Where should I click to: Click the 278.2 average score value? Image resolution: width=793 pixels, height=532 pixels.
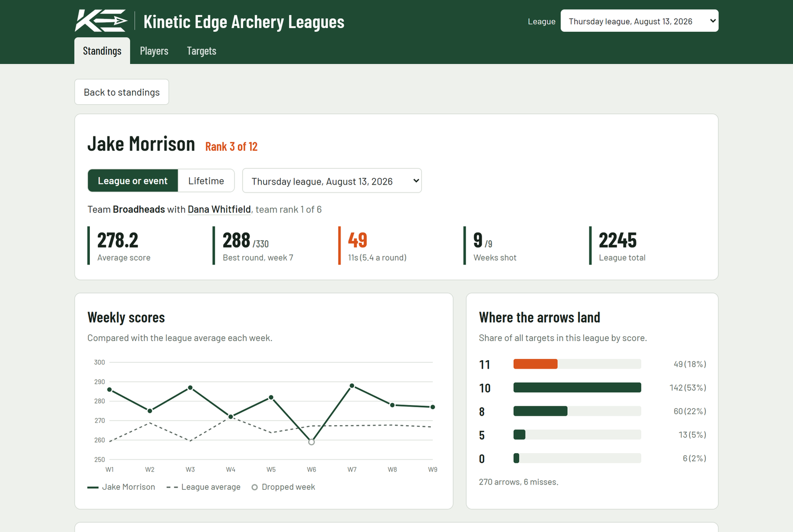(118, 241)
